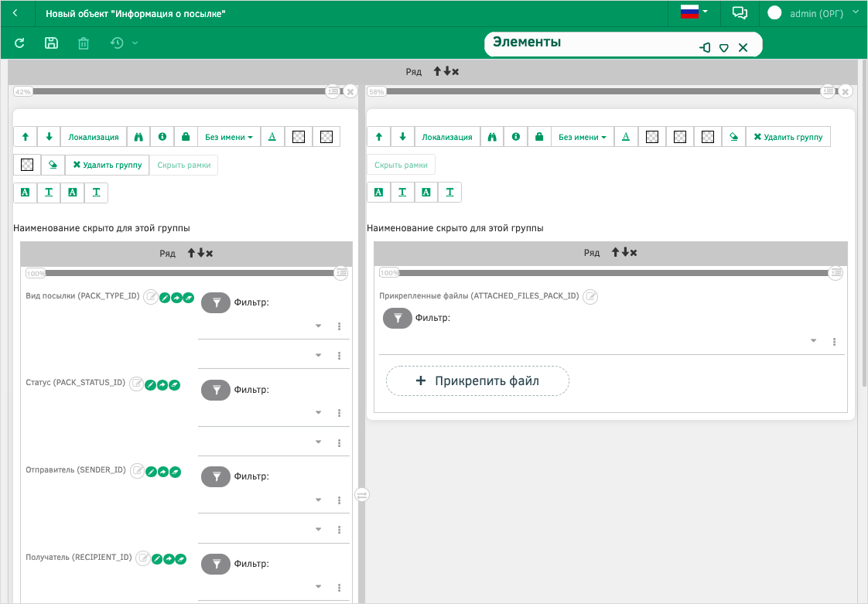Pick the checkered swatch beside the right group's eraser
Image resolution: width=868 pixels, height=604 pixels.
click(707, 137)
